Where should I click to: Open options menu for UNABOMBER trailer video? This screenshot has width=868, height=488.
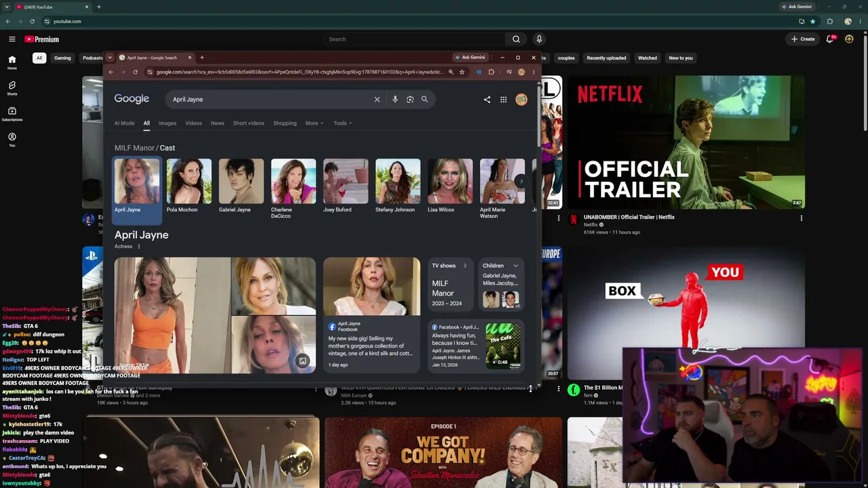coord(801,218)
